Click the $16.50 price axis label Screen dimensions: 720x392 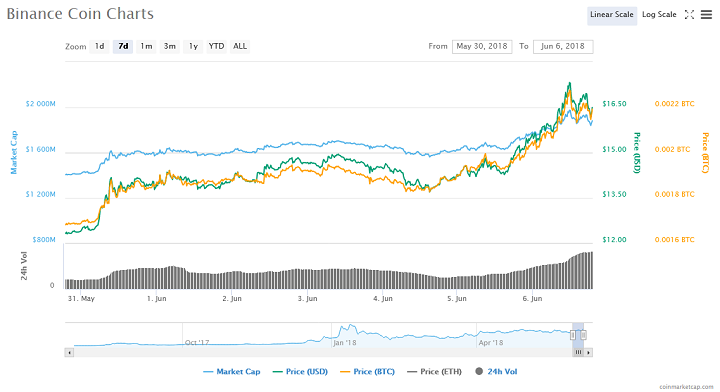point(614,104)
